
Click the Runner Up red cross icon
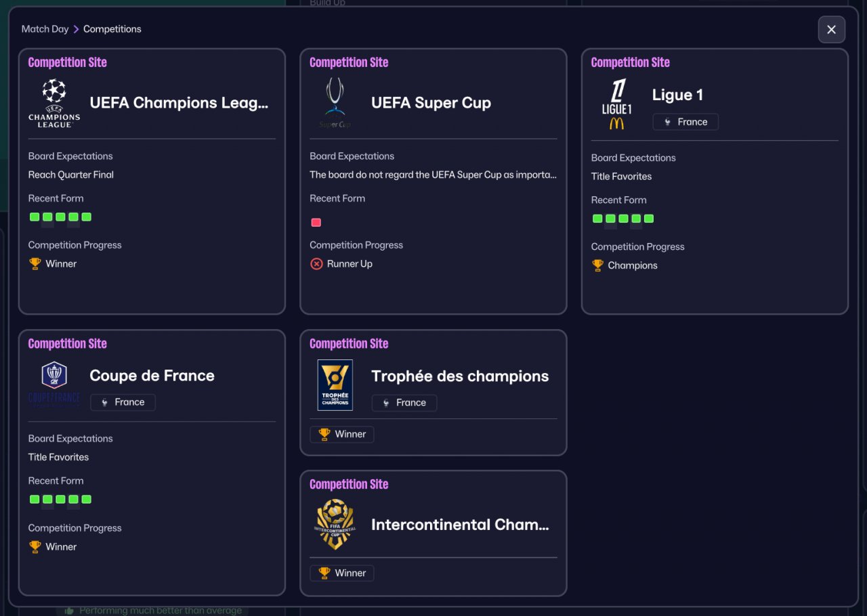(316, 264)
